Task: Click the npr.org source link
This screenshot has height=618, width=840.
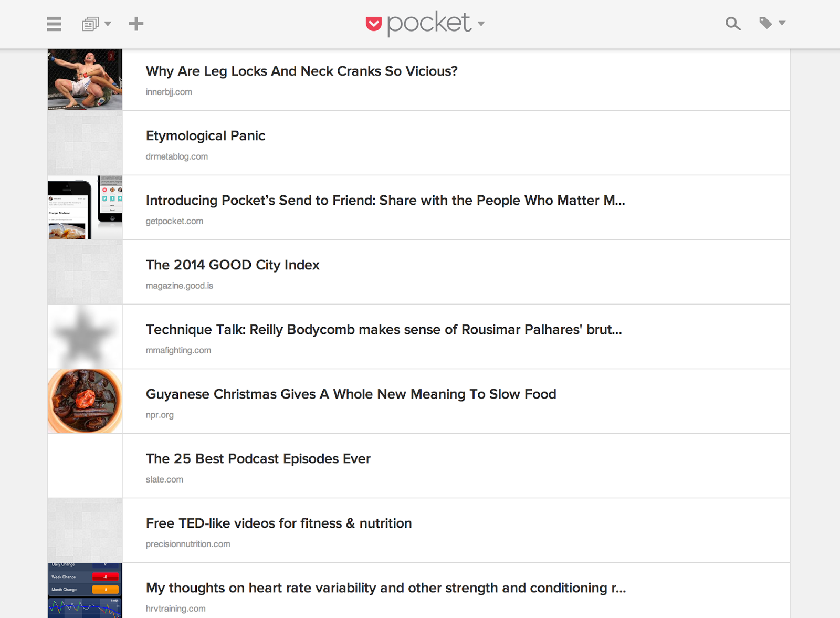Action: point(160,415)
